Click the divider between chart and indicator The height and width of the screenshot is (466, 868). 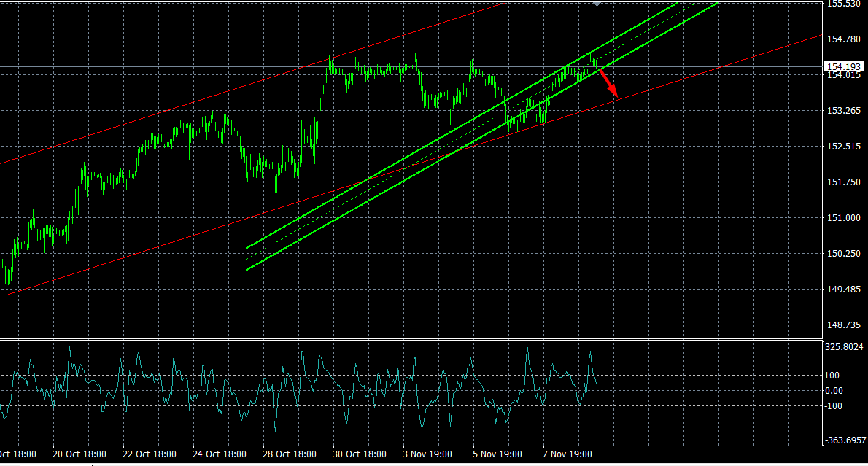pyautogui.click(x=408, y=339)
